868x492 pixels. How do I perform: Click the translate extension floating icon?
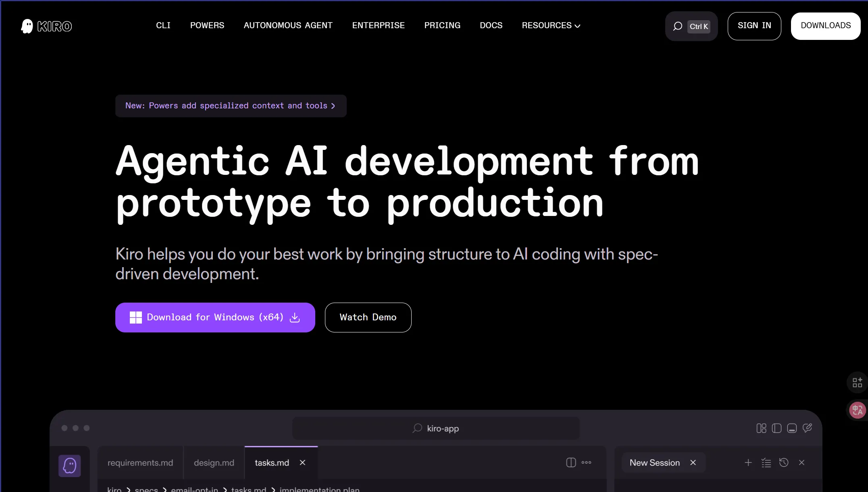[858, 410]
